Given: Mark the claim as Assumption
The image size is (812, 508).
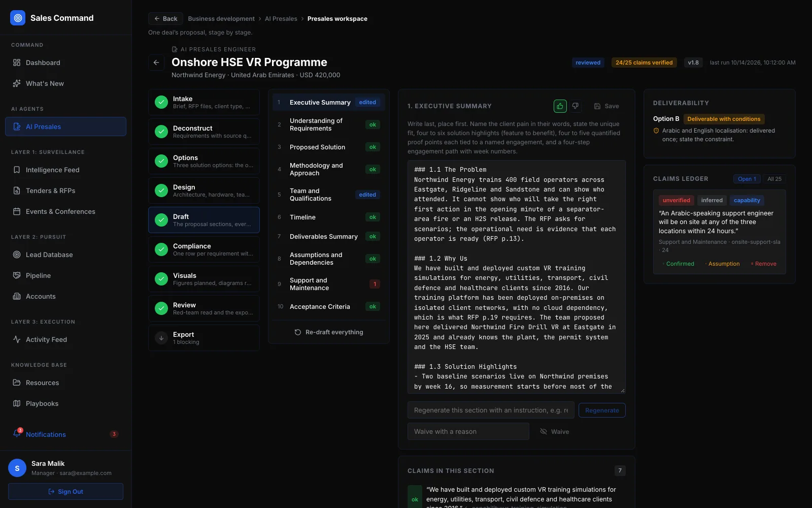Looking at the screenshot, I should [722, 264].
